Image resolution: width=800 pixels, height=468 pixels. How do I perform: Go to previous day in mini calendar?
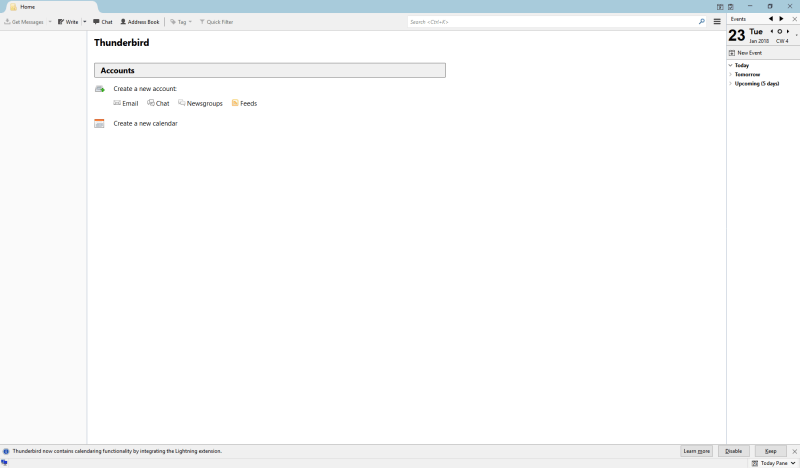pyautogui.click(x=771, y=32)
